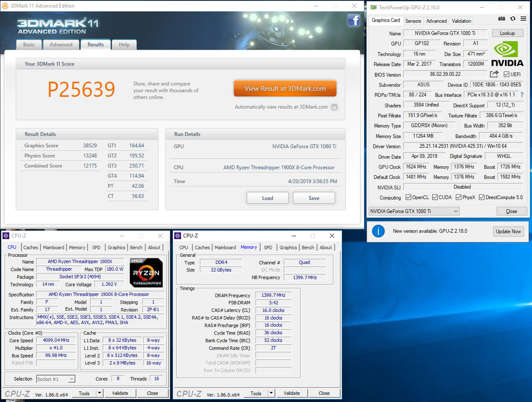Viewport: 532px width, 402px height.
Task: Open Tools dropdown arrow in CPU-Z Memory window
Action: [271, 393]
